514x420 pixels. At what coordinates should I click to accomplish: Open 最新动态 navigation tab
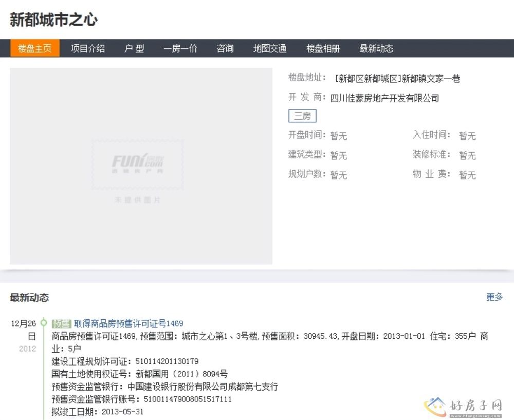pyautogui.click(x=376, y=48)
